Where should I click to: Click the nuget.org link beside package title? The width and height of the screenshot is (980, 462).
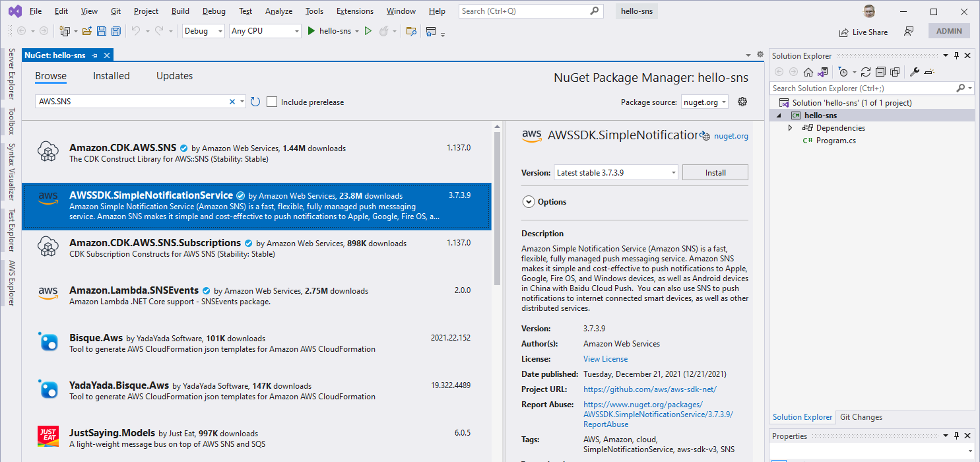point(731,136)
